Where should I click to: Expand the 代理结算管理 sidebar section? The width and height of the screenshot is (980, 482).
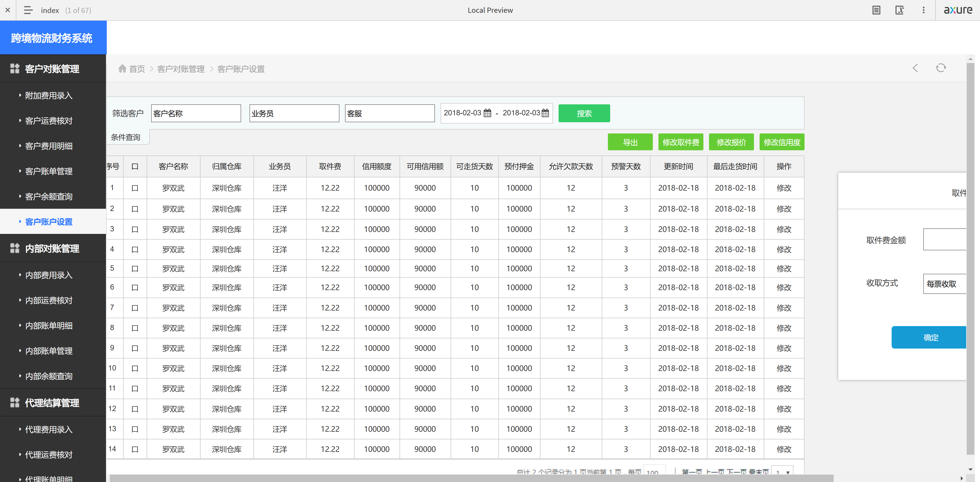[53, 403]
